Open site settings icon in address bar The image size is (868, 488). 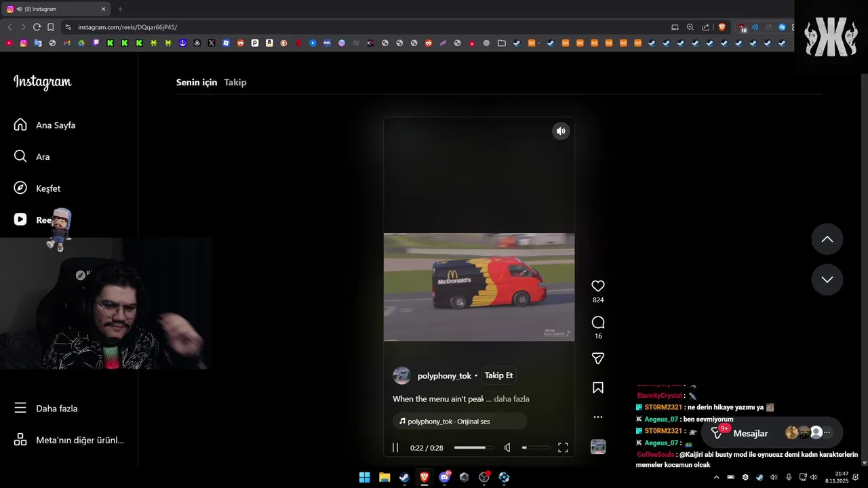click(68, 27)
